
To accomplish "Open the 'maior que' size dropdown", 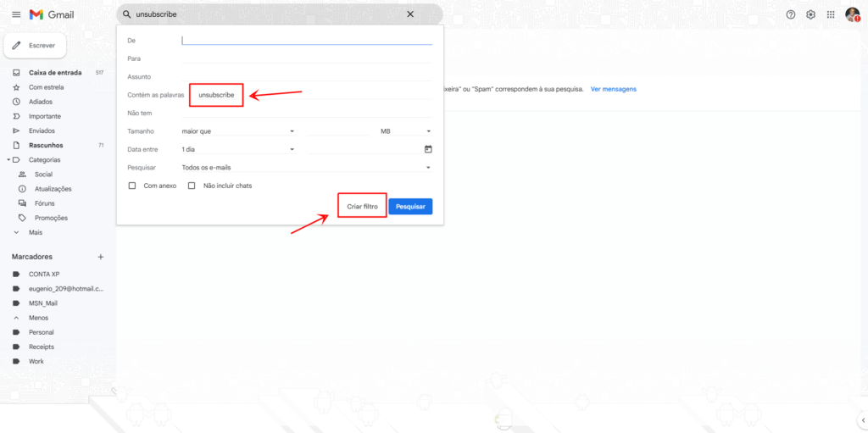I will pyautogui.click(x=238, y=131).
